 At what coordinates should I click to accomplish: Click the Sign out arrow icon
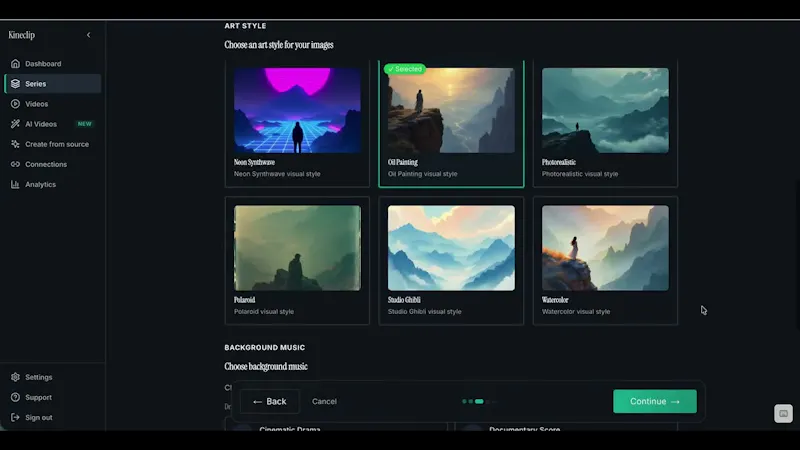pos(15,417)
